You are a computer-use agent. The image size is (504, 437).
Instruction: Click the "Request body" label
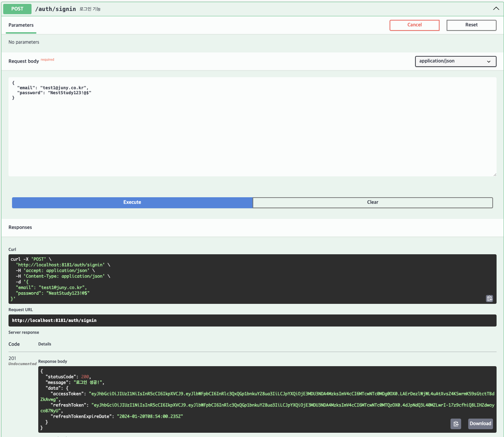[x=24, y=61]
